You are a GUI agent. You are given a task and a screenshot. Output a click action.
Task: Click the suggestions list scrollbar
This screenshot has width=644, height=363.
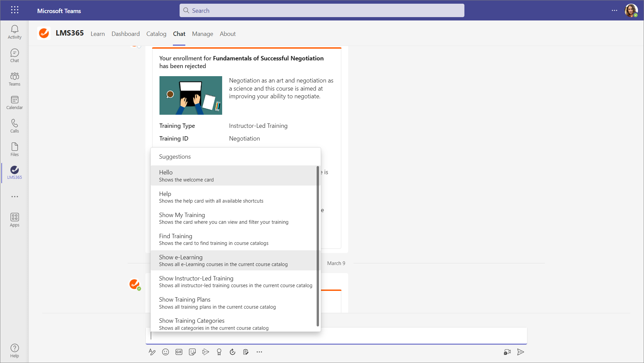317,246
